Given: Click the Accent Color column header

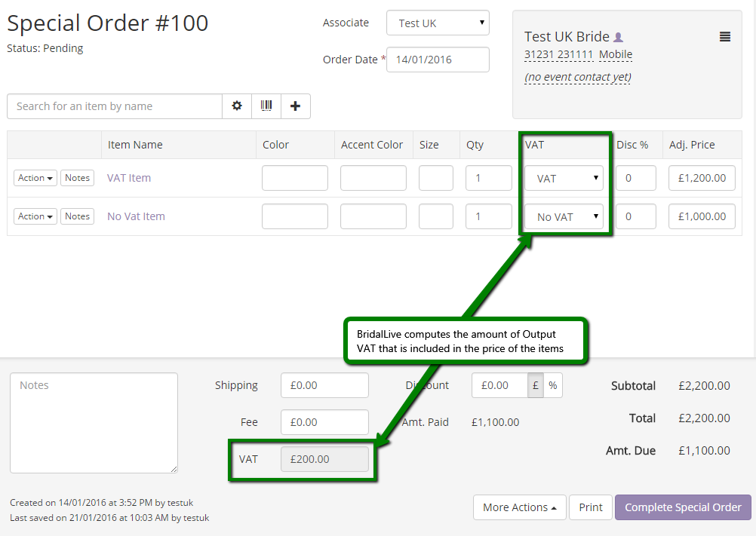Looking at the screenshot, I should point(372,145).
